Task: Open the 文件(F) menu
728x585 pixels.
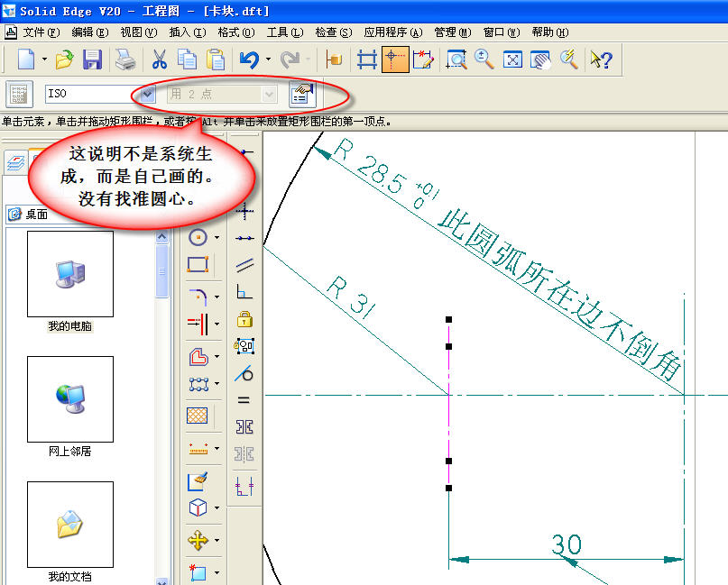Action: (41, 32)
